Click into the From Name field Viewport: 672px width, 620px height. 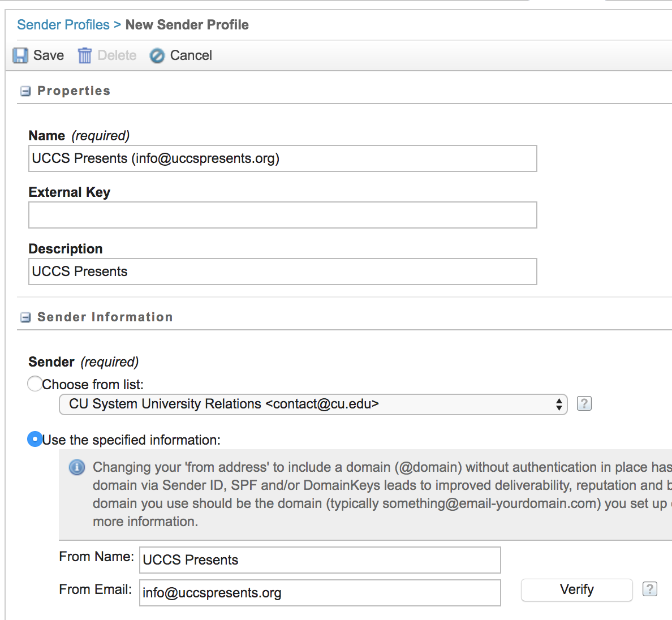click(320, 560)
